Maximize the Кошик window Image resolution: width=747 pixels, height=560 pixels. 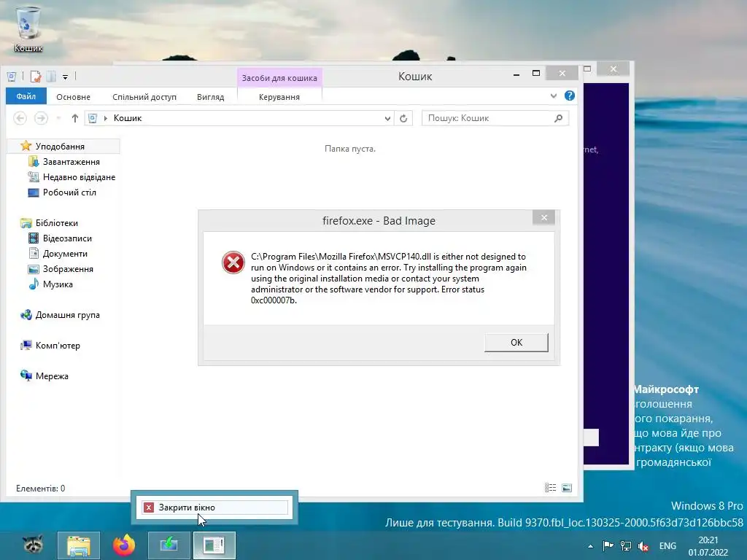pyautogui.click(x=536, y=74)
